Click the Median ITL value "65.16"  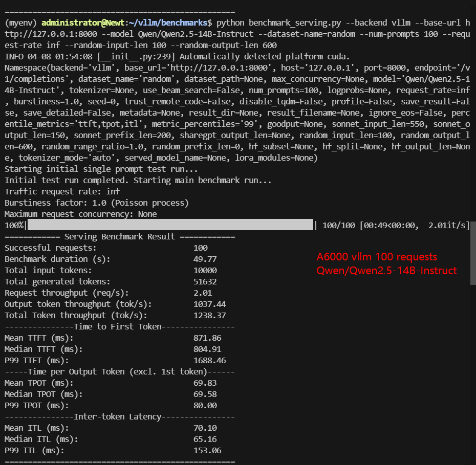[x=205, y=439]
